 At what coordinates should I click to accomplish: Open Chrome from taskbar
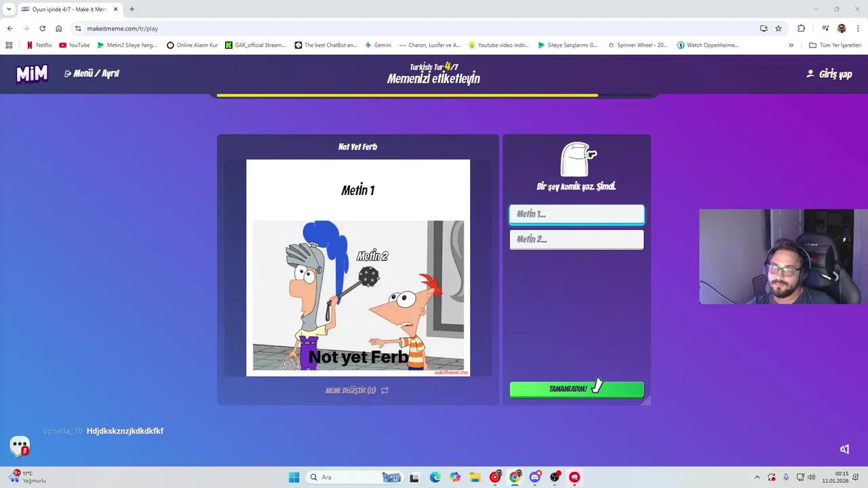515,477
